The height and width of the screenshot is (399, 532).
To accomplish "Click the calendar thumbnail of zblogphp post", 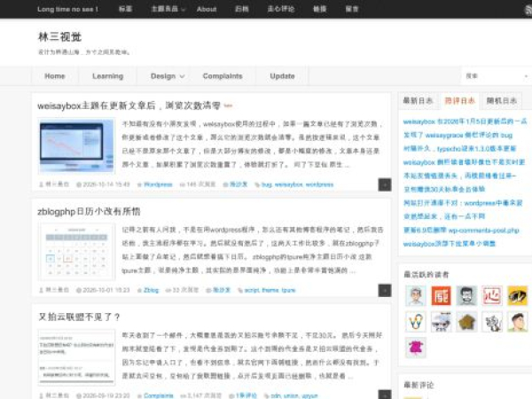I will (76, 252).
